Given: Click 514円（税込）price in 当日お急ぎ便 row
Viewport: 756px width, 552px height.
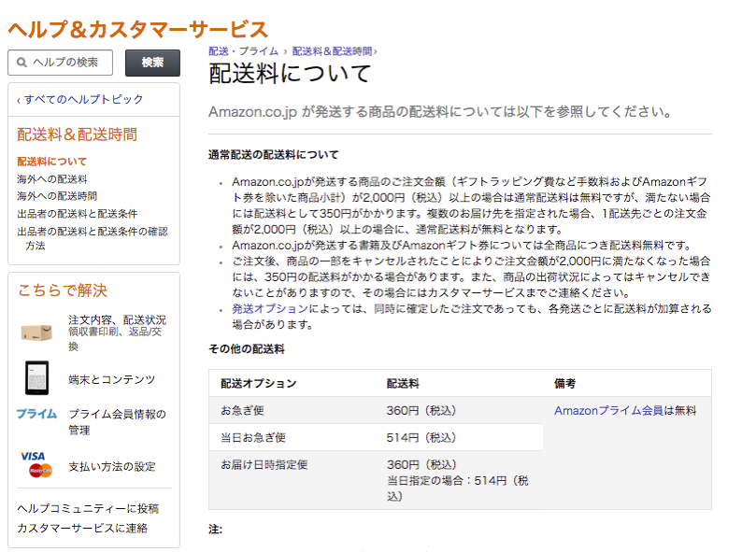Looking at the screenshot, I should coord(421,437).
